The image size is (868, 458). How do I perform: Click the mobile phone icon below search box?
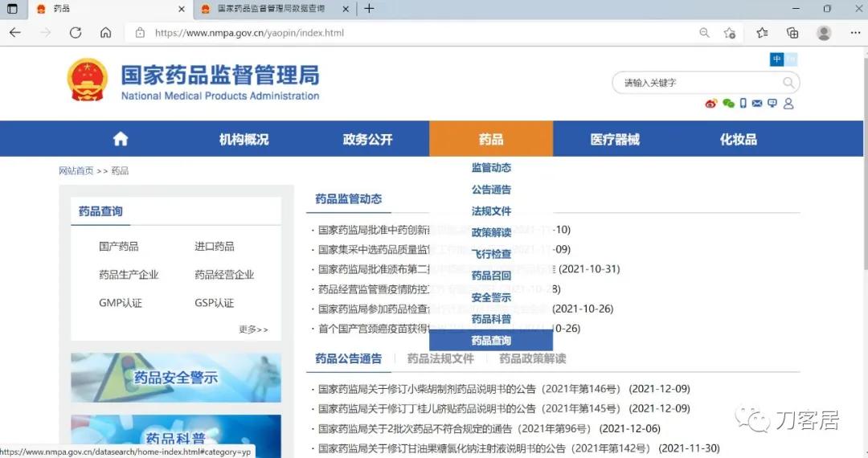click(x=743, y=103)
